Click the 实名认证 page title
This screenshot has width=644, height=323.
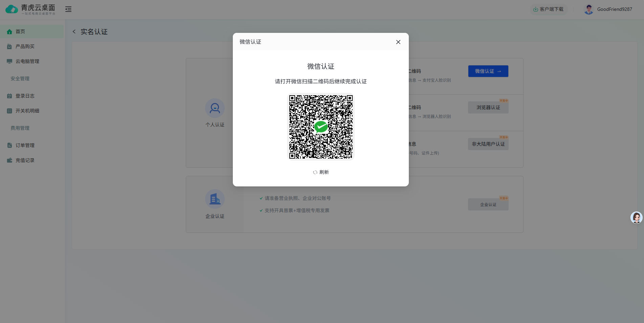coord(94,32)
